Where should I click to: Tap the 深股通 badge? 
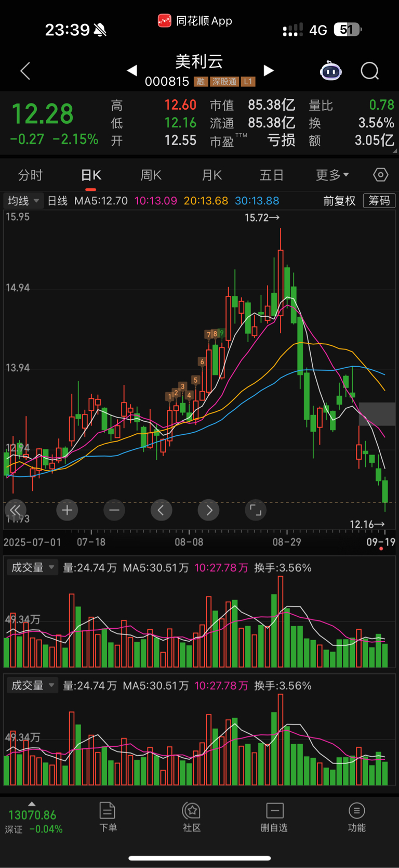coord(224,82)
